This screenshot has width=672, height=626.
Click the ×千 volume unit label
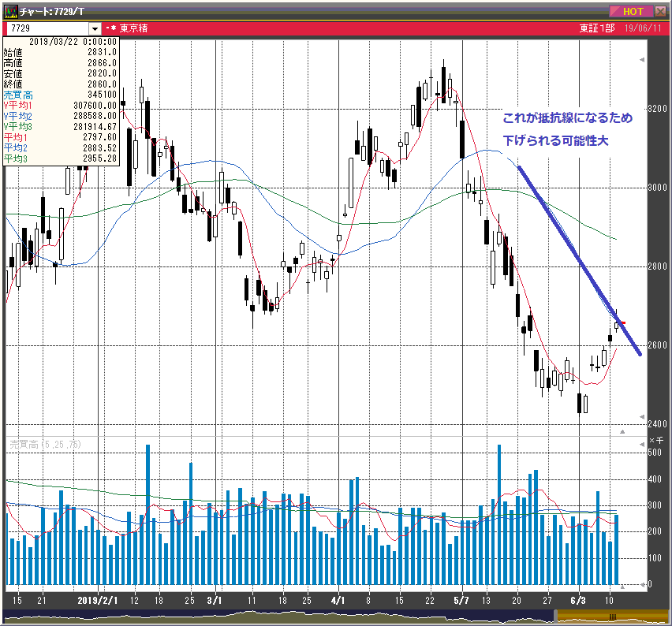click(x=656, y=441)
